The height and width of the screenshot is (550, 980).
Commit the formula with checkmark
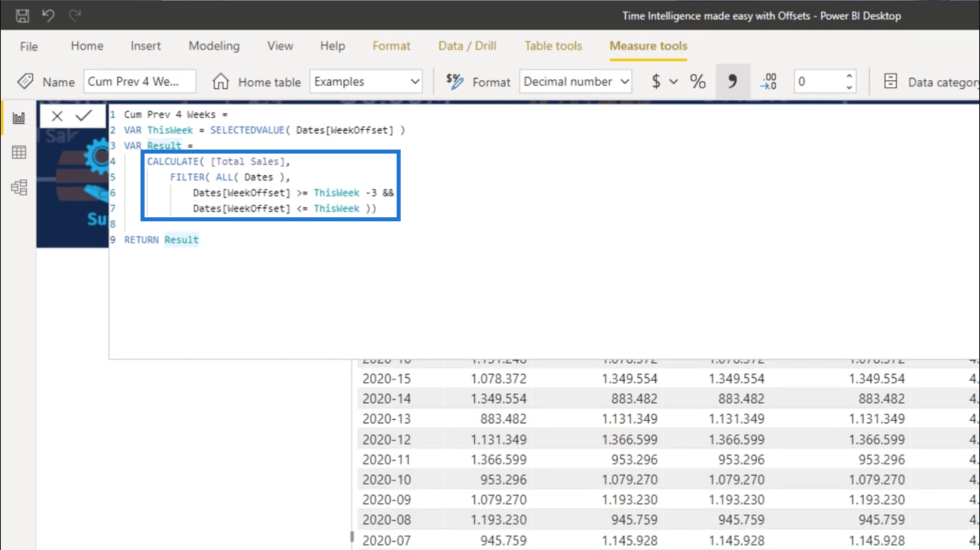(84, 116)
